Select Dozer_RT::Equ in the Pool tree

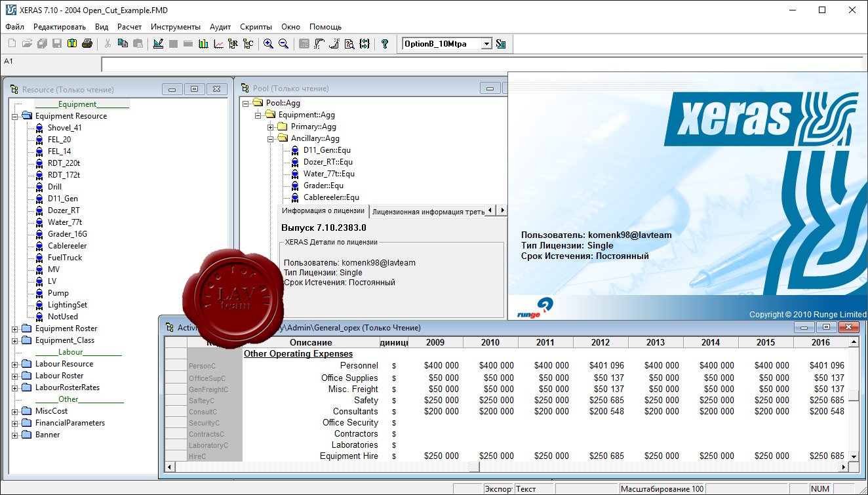tap(328, 162)
